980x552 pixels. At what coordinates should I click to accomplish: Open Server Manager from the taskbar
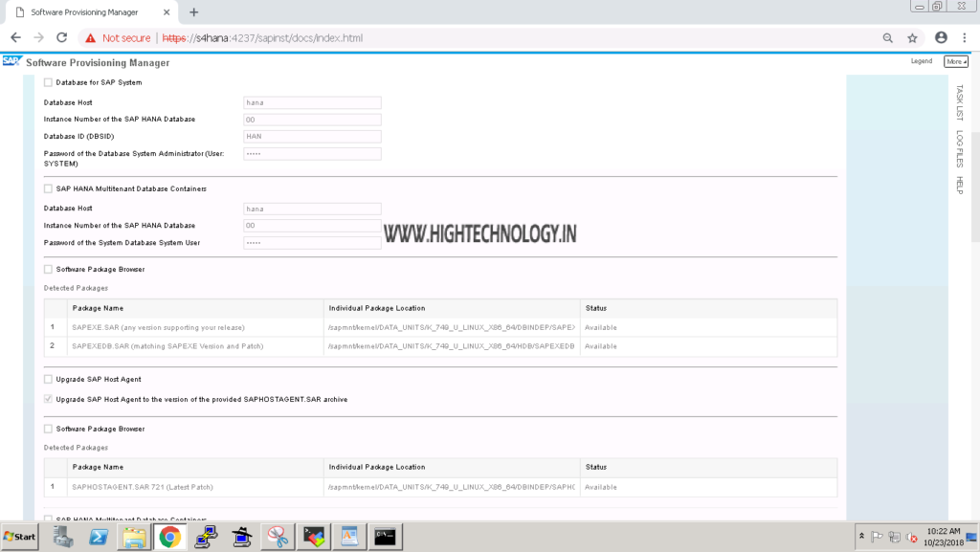pyautogui.click(x=62, y=537)
